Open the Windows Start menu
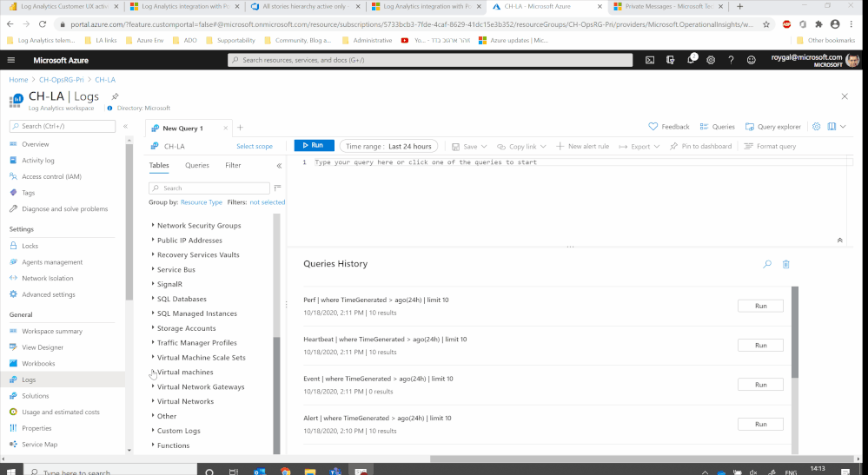868x475 pixels. point(11,472)
